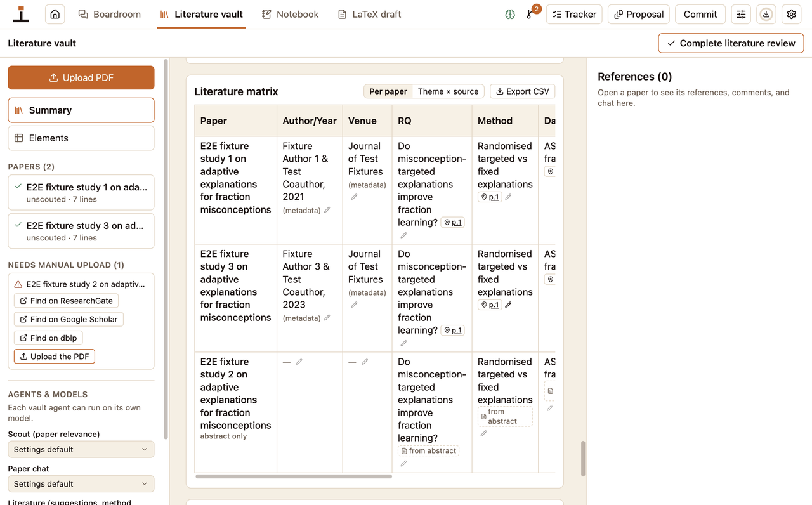
Task: Open the sliders settings icon
Action: [x=741, y=14]
